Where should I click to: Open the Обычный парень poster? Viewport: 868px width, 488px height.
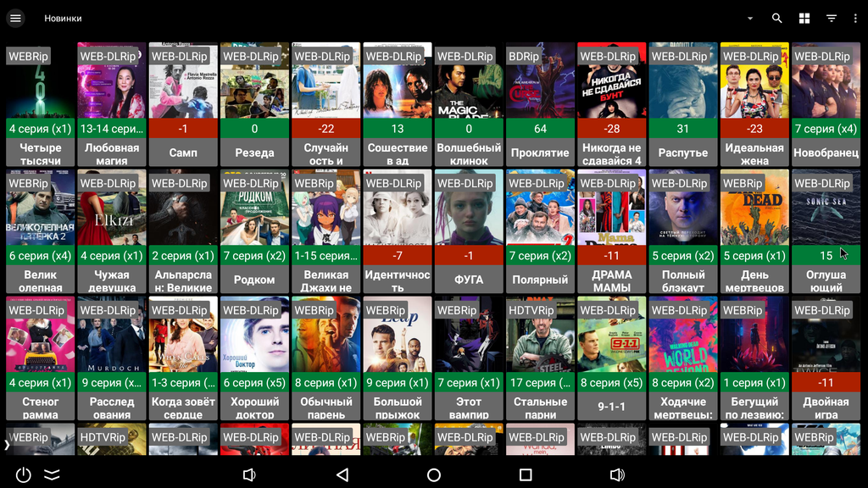click(326, 334)
